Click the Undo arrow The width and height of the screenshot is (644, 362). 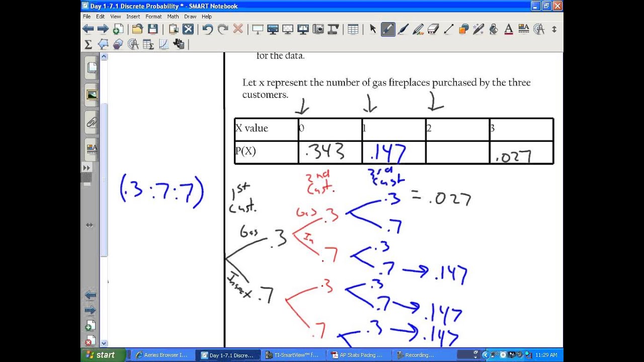coord(207,29)
